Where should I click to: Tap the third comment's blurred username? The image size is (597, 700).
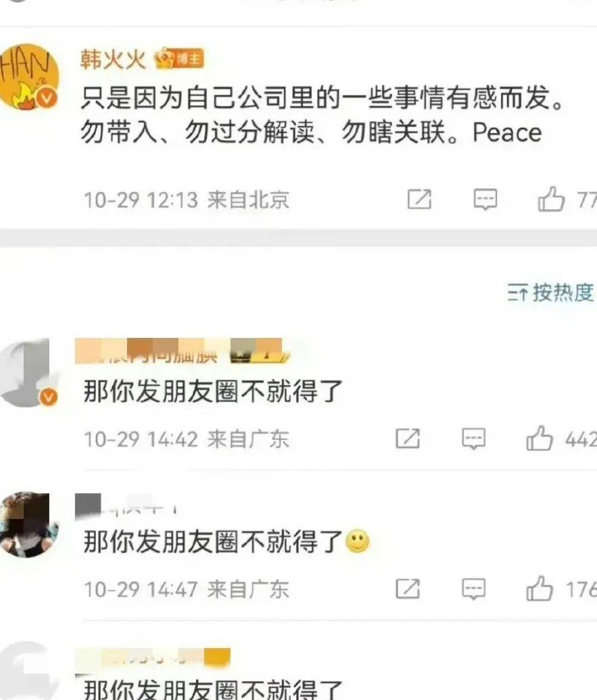pos(153,659)
